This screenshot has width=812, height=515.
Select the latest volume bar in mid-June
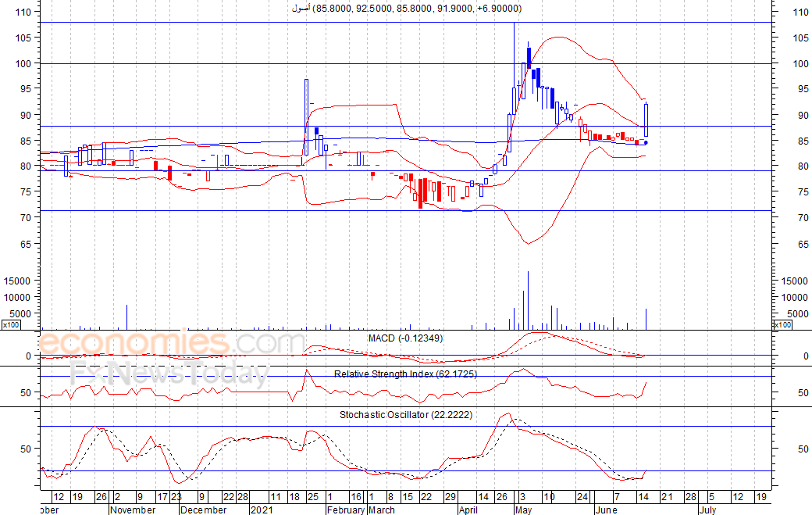tap(646, 319)
